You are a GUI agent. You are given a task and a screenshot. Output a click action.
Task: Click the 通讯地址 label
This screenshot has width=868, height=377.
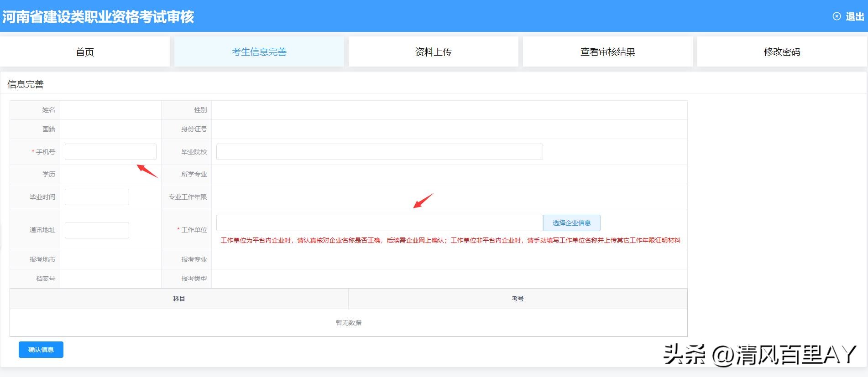42,230
